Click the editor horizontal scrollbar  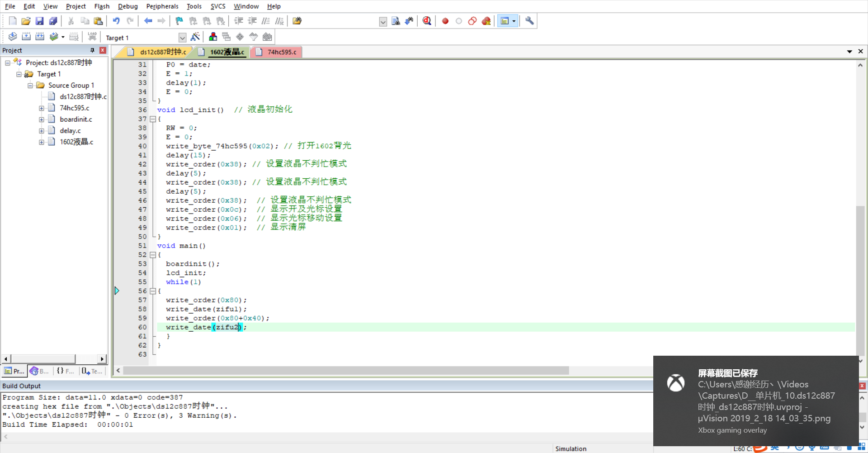[345, 371]
